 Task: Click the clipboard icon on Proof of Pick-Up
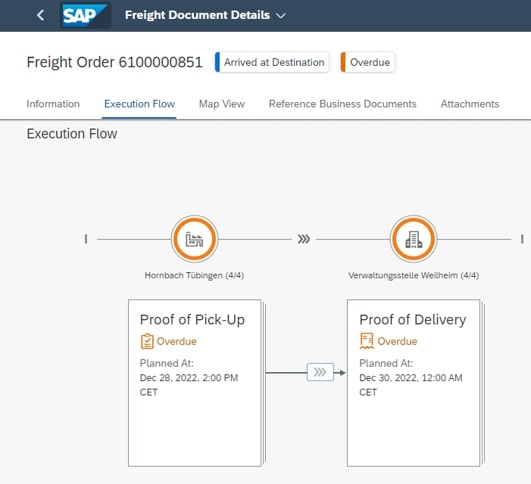pyautogui.click(x=147, y=341)
